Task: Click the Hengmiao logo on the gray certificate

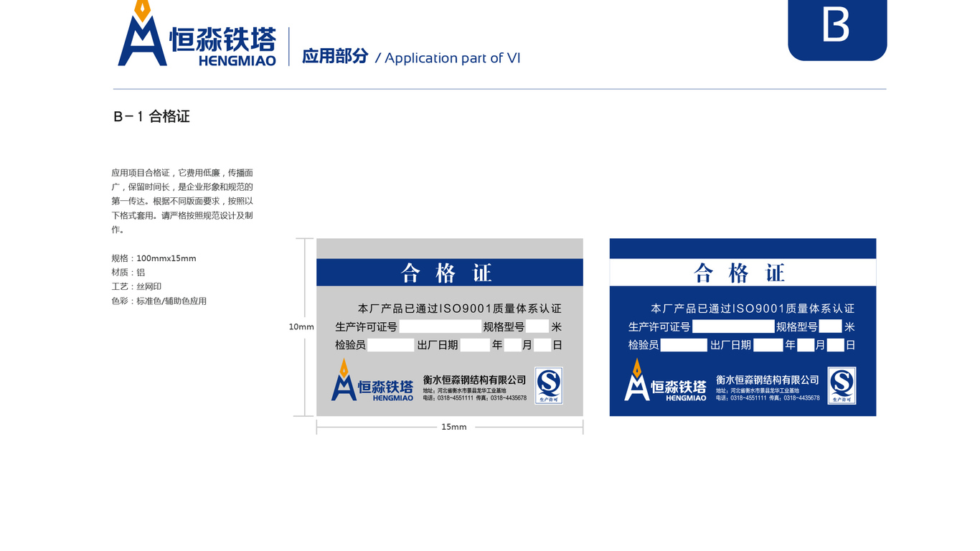Action: pyautogui.click(x=372, y=380)
